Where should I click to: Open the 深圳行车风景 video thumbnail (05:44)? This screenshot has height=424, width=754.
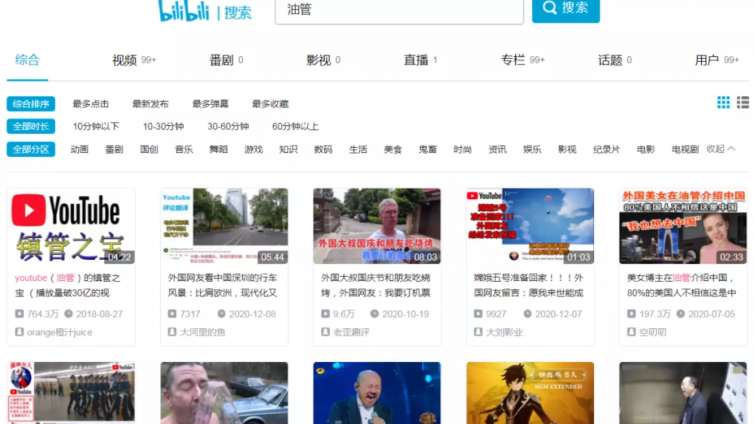224,226
